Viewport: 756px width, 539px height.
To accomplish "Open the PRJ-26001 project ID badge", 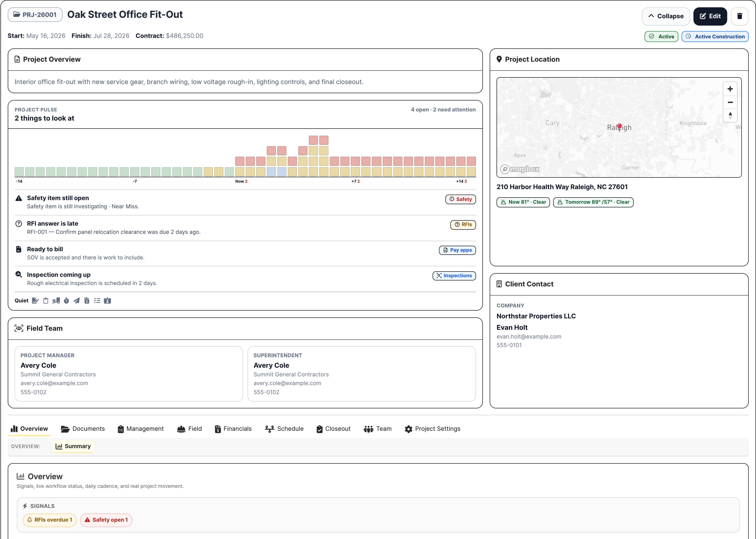I will 35,15.
